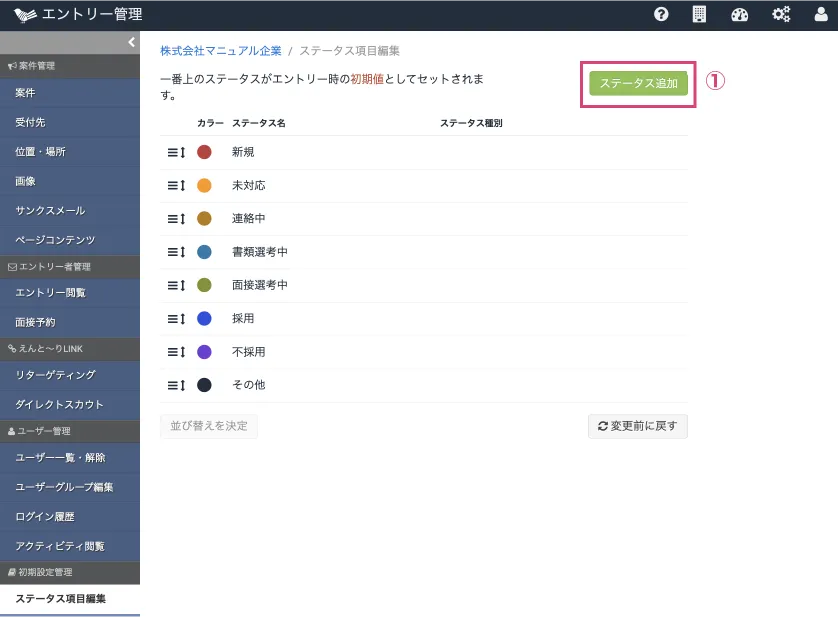Click the reorder handle for その他 row

[176, 385]
